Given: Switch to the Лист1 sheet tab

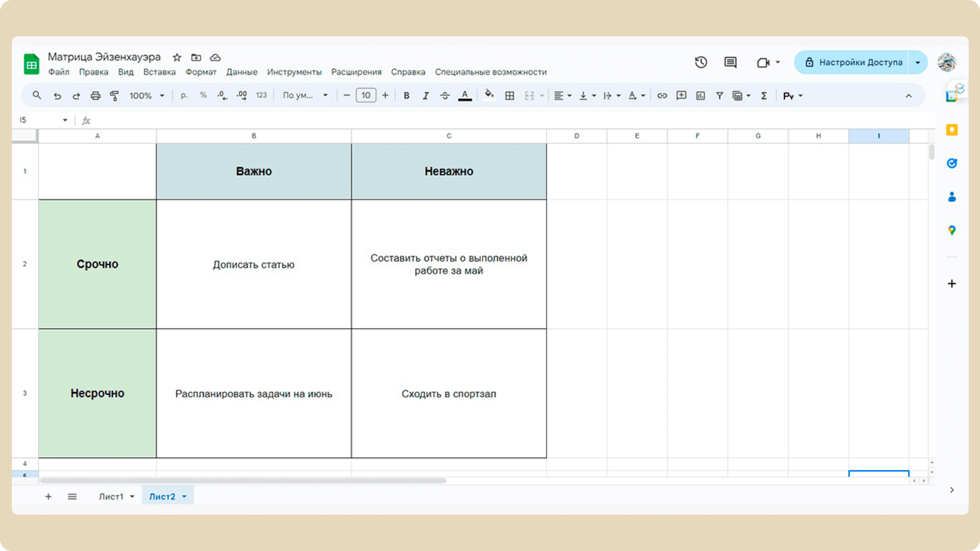Looking at the screenshot, I should coord(111,497).
